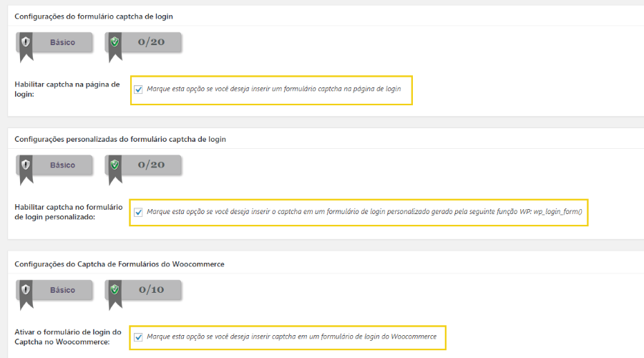Click 'Ativar o formulário de login do Captcha' label
This screenshot has height=358, width=644.
(x=68, y=337)
